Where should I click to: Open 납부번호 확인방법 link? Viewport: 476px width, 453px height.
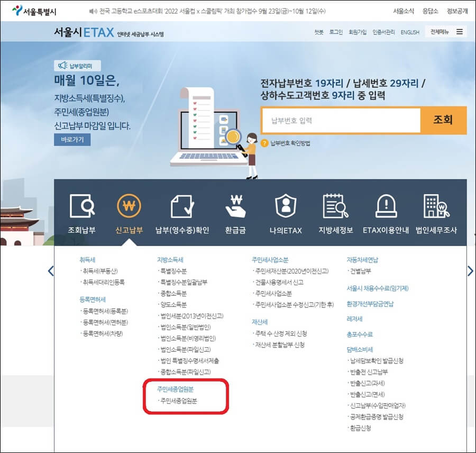[290, 143]
